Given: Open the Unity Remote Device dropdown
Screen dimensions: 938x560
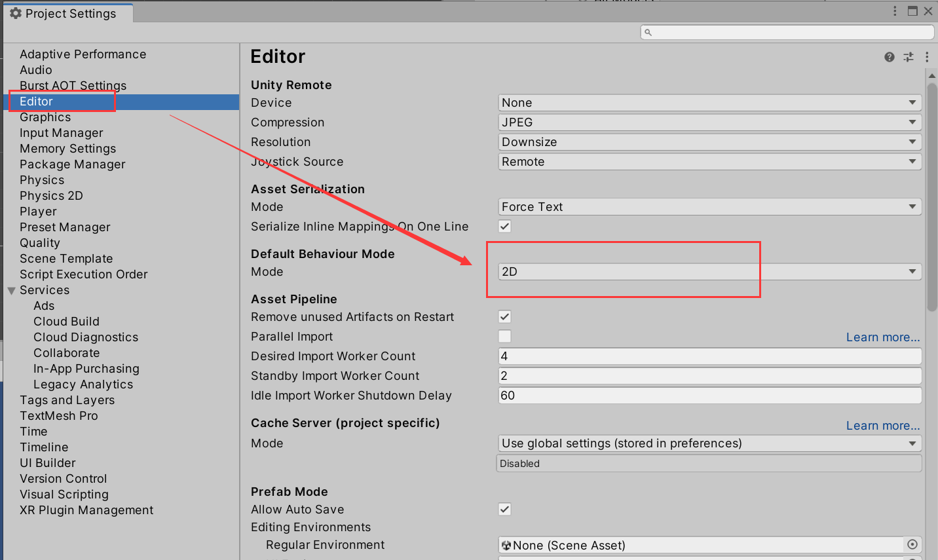Looking at the screenshot, I should (x=709, y=103).
